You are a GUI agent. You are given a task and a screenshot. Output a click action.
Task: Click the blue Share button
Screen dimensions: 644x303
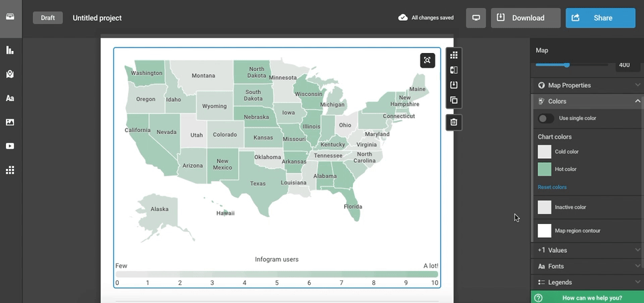pyautogui.click(x=600, y=18)
